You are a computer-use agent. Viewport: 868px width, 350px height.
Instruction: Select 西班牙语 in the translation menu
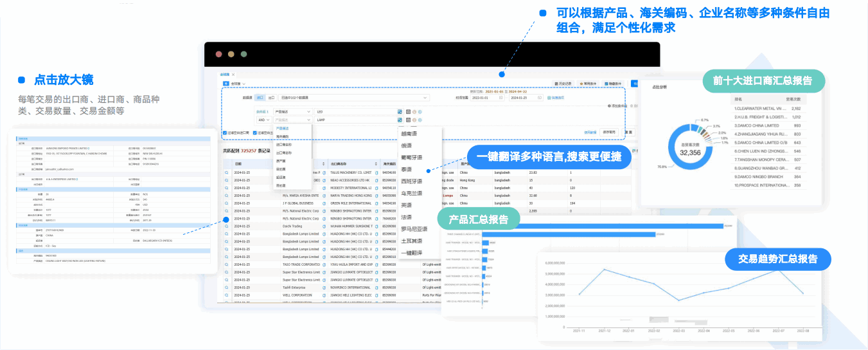pyautogui.click(x=412, y=181)
